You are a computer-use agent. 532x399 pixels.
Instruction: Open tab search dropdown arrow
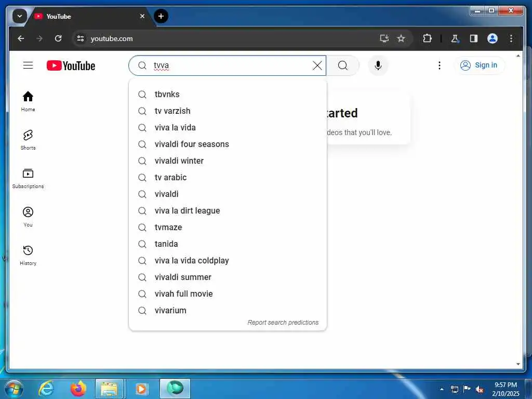coord(19,16)
